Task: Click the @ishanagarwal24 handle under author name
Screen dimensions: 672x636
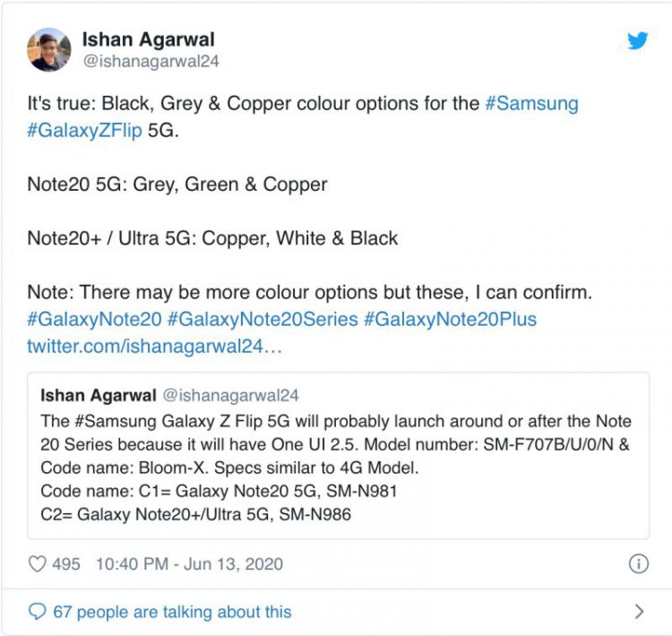Action: 151,62
